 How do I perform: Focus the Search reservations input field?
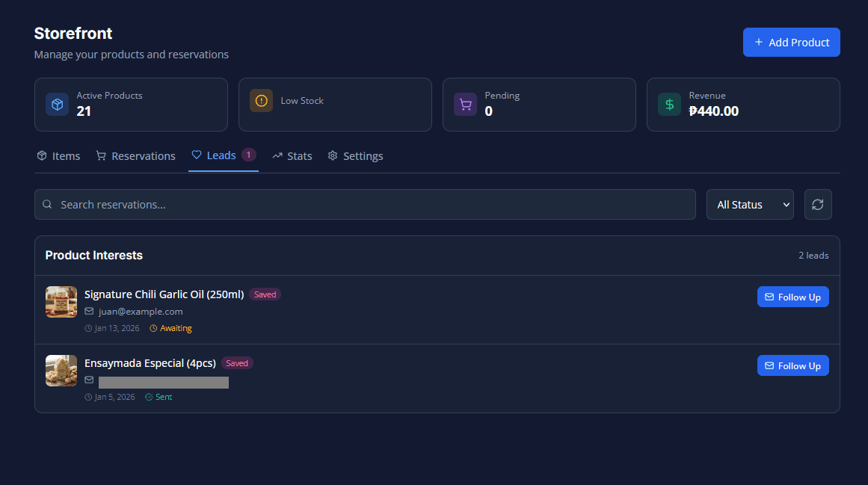coord(374,205)
